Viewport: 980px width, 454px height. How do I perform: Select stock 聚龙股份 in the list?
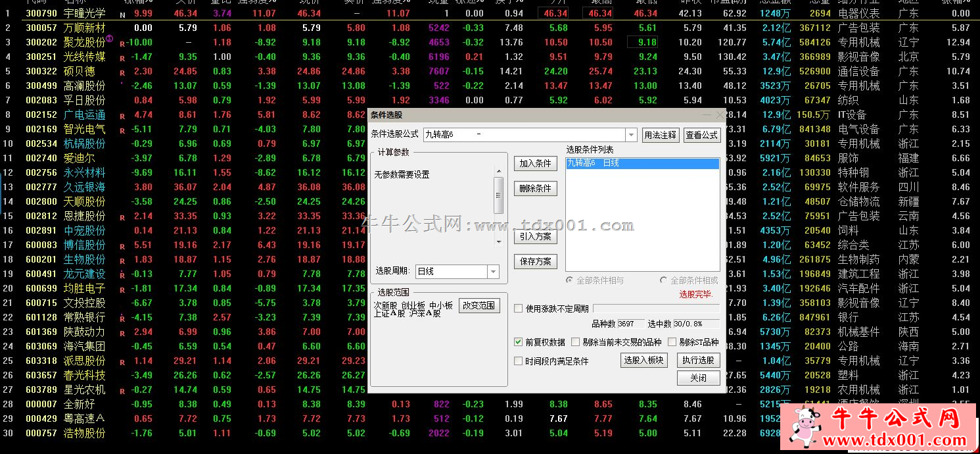pyautogui.click(x=84, y=42)
